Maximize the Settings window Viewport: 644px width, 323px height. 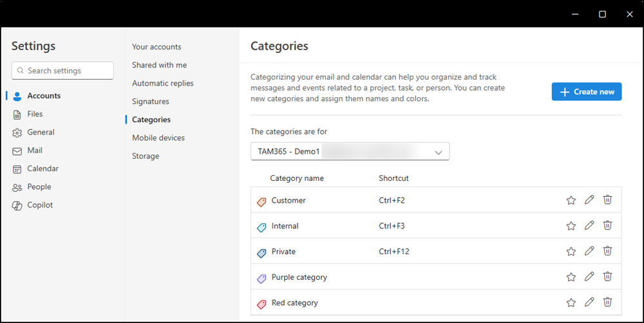pyautogui.click(x=602, y=14)
